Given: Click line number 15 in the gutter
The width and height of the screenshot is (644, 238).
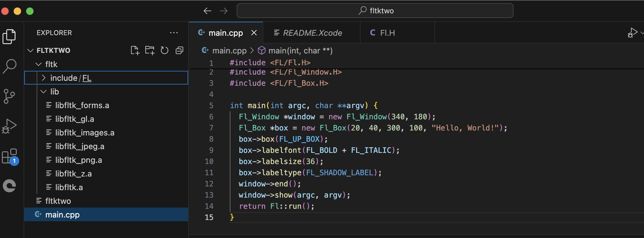Looking at the screenshot, I should click(209, 217).
